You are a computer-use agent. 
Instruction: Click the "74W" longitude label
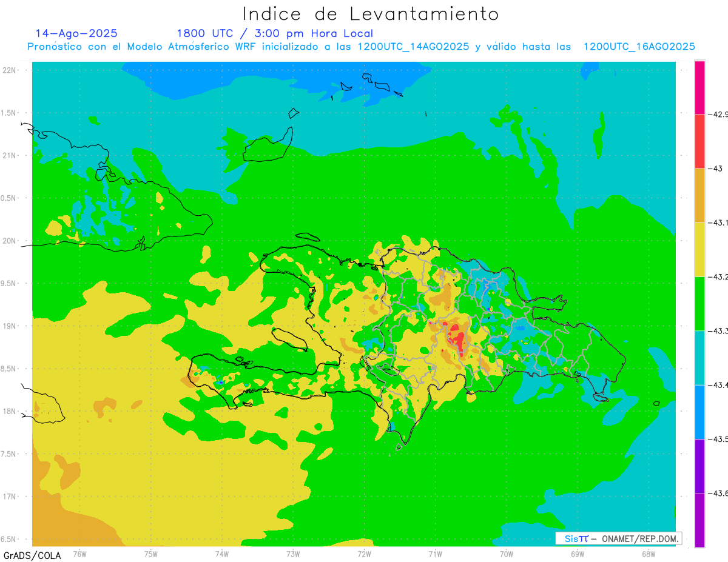tap(222, 553)
